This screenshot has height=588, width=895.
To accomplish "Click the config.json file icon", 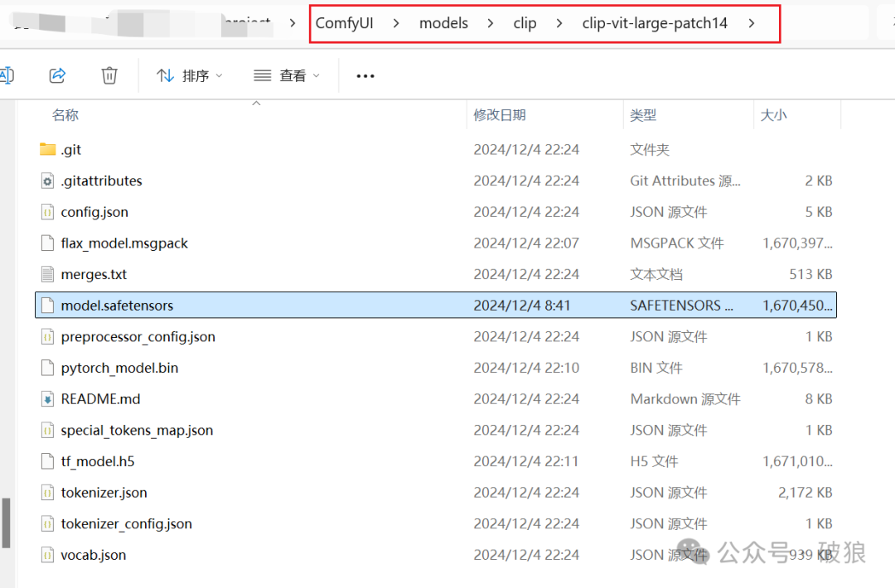I will pyautogui.click(x=48, y=212).
